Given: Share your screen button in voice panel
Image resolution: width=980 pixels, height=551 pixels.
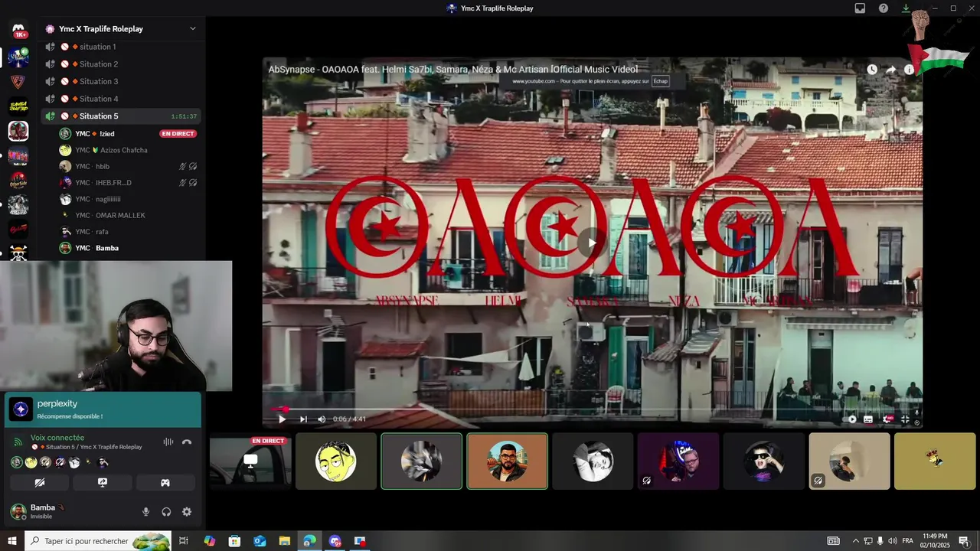Looking at the screenshot, I should (x=103, y=483).
